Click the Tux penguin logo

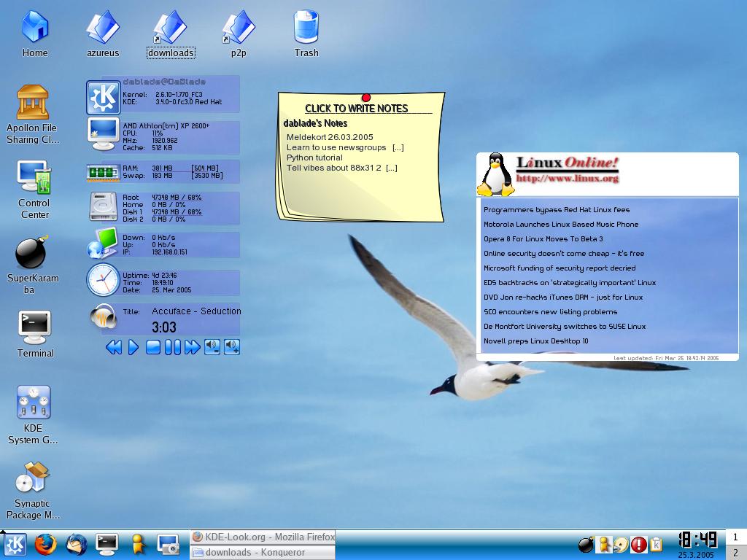click(495, 175)
